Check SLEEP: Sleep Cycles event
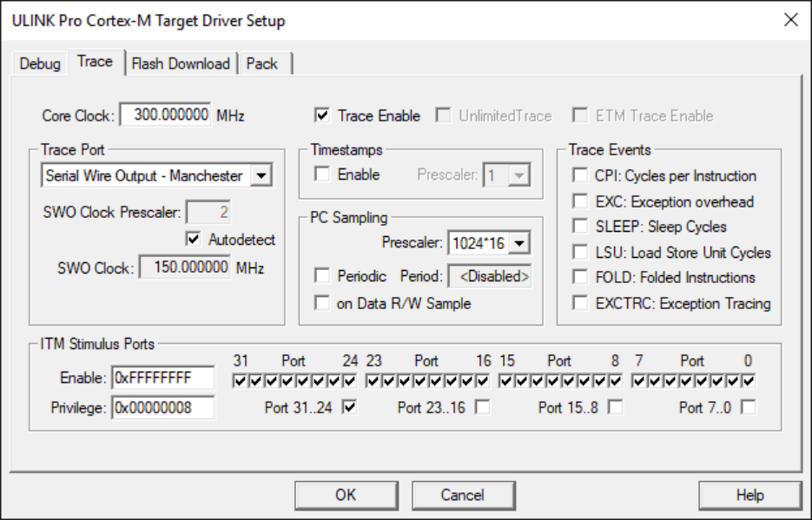Viewport: 812px width, 520px height. coord(580,226)
